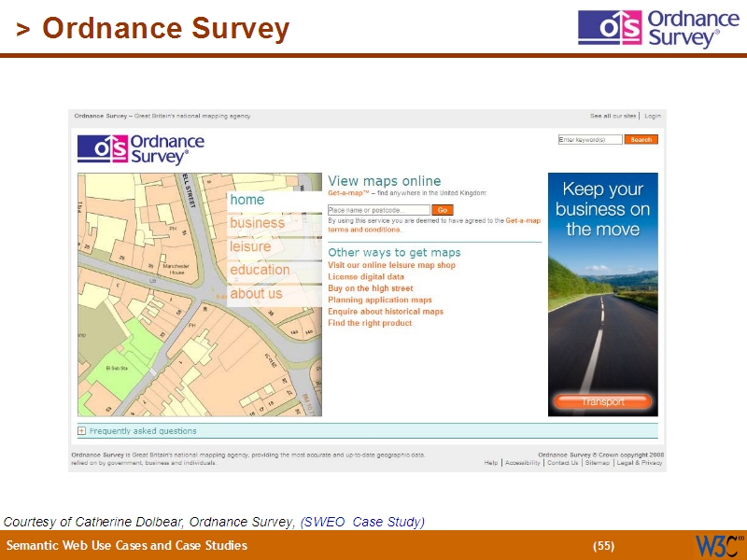Focus the Enter keyword(s) search field
Viewport: 747px width, 560px height.
(589, 140)
